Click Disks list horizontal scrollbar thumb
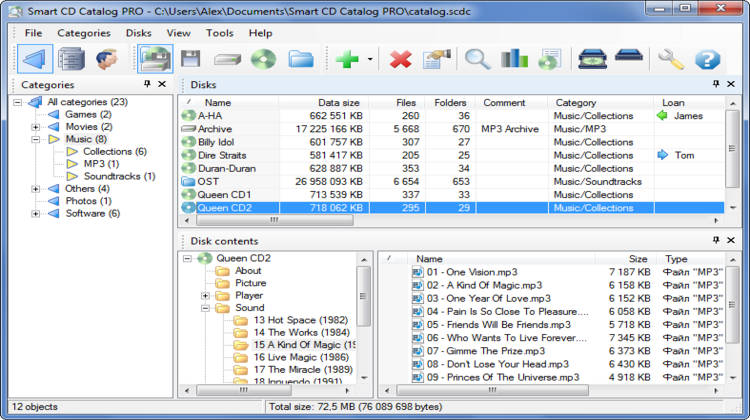This screenshot has height=420, width=750. pyautogui.click(x=275, y=220)
